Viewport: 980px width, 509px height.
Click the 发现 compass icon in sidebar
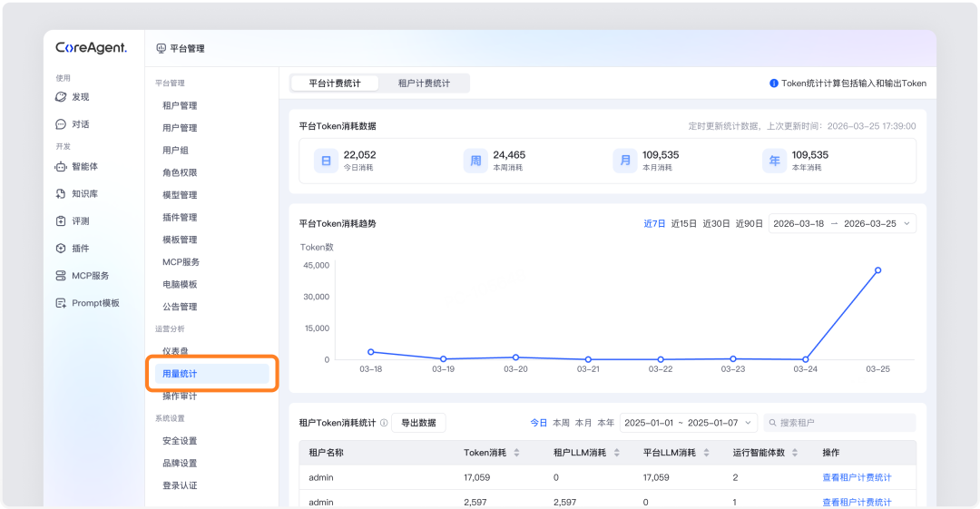click(61, 97)
